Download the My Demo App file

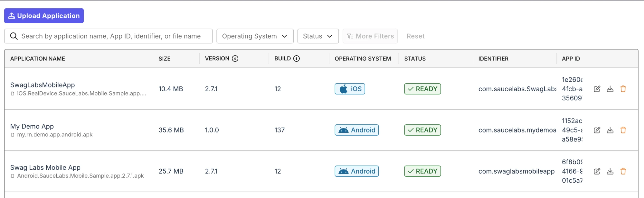point(610,130)
